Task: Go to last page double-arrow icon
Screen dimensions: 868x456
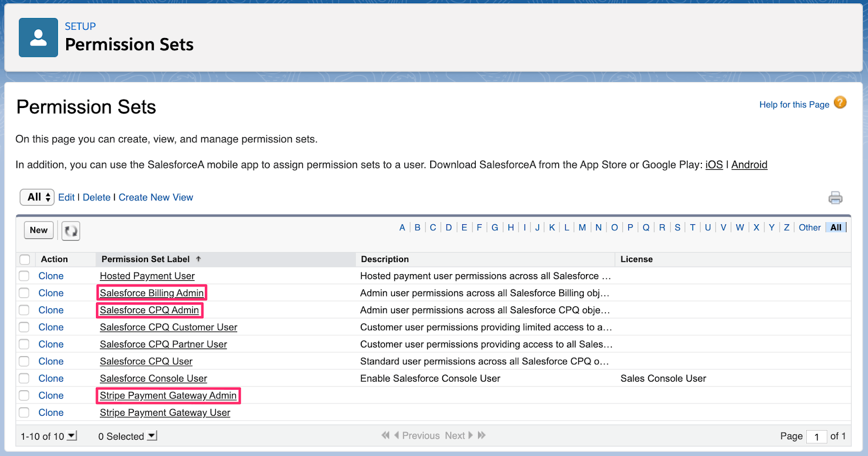Action: pos(482,435)
